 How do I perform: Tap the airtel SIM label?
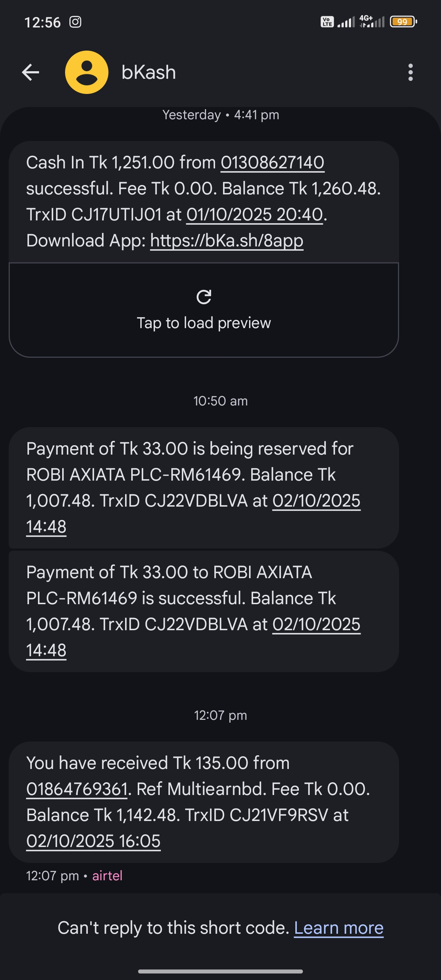(x=107, y=876)
